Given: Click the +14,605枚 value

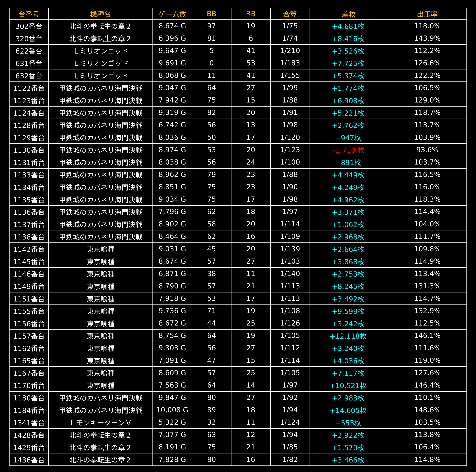Looking at the screenshot, I should coord(348,410).
